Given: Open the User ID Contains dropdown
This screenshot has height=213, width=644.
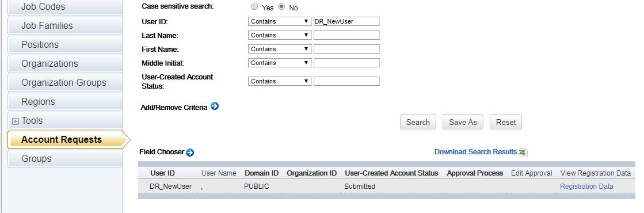Looking at the screenshot, I should pyautogui.click(x=280, y=21).
